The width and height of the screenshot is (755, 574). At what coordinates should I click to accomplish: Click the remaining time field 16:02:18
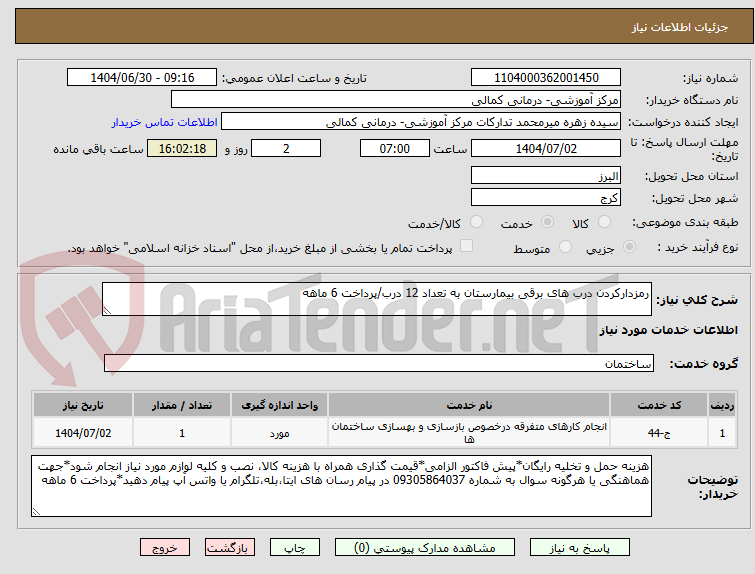point(182,148)
